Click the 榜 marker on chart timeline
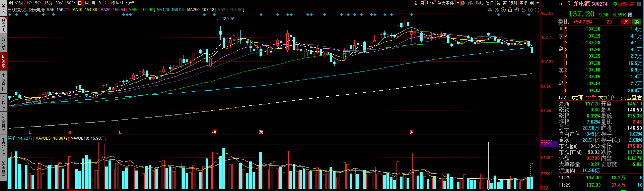Viewport: 644px width, 191px height. coord(214,132)
